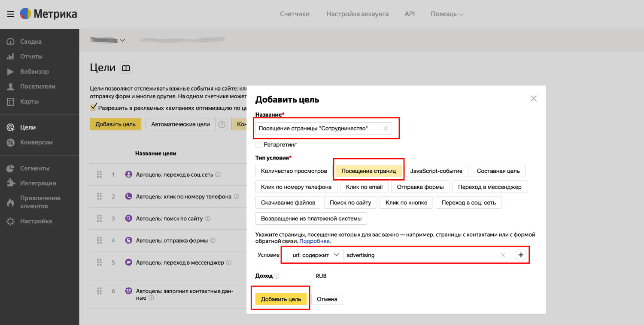This screenshot has height=325, width=644.
Task: Select Посещение страниц condition type
Action: (368, 171)
